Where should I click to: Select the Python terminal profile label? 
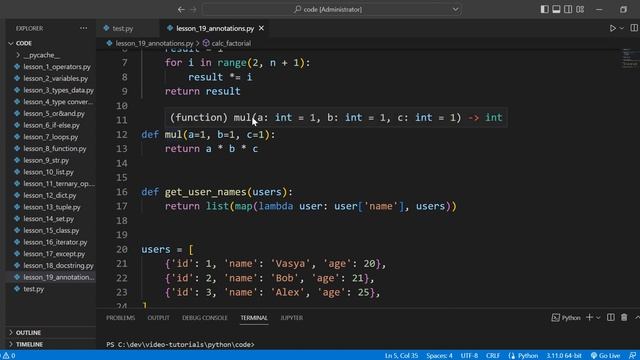tap(566, 318)
